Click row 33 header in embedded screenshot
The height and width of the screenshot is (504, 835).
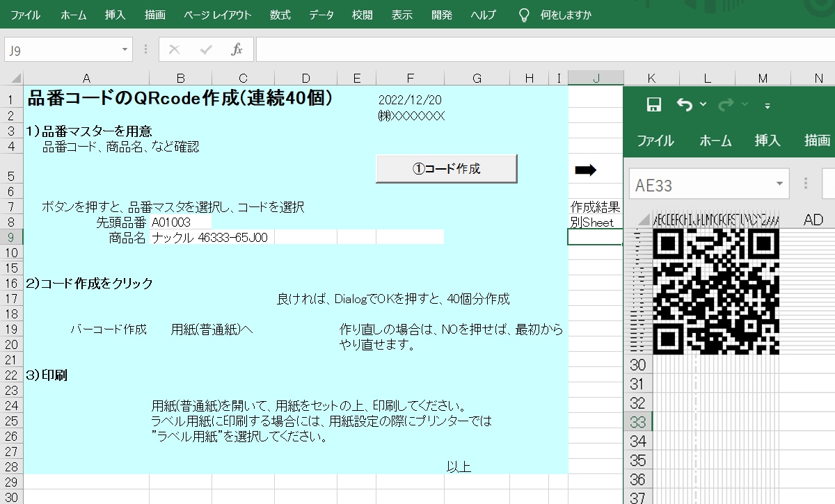(x=637, y=421)
